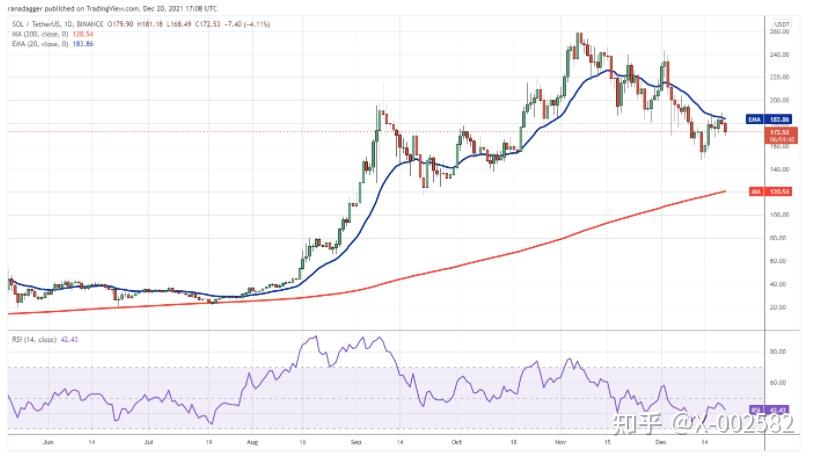Click the 20.00 price axis label
Viewport: 815px width, 457px height.
pyautogui.click(x=778, y=307)
